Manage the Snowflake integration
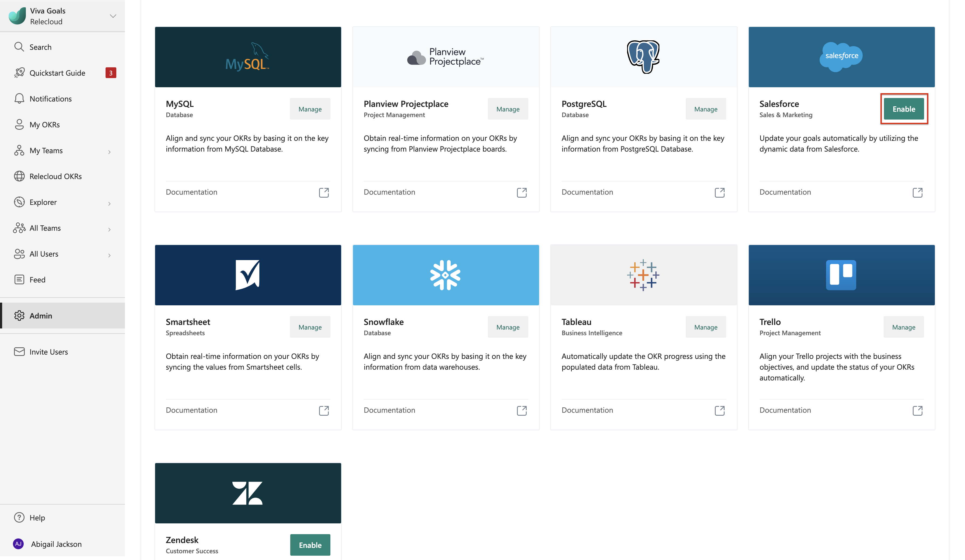This screenshot has width=965, height=560. click(x=508, y=327)
